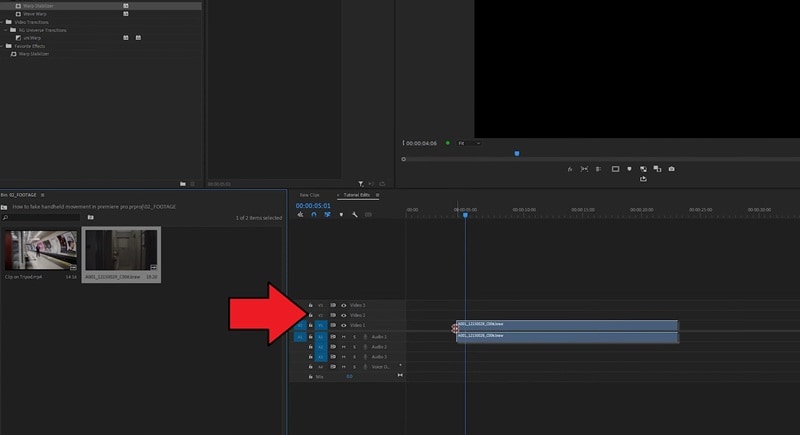Click the mix track end button
Screen dimensions: 800x435
pyautogui.click(x=400, y=375)
